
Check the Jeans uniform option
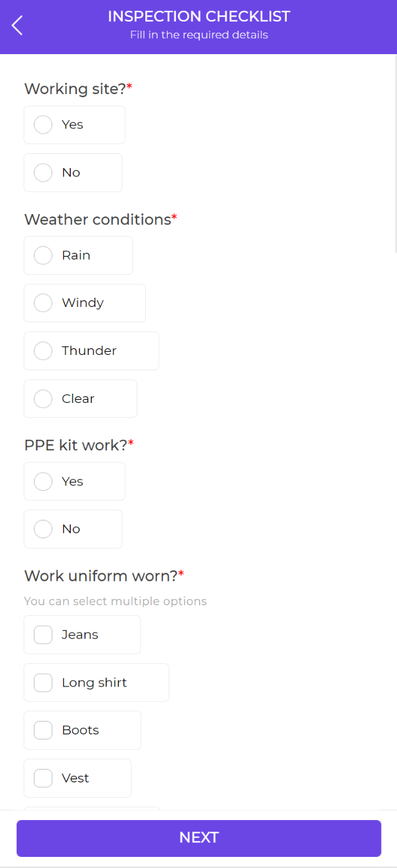click(x=43, y=635)
